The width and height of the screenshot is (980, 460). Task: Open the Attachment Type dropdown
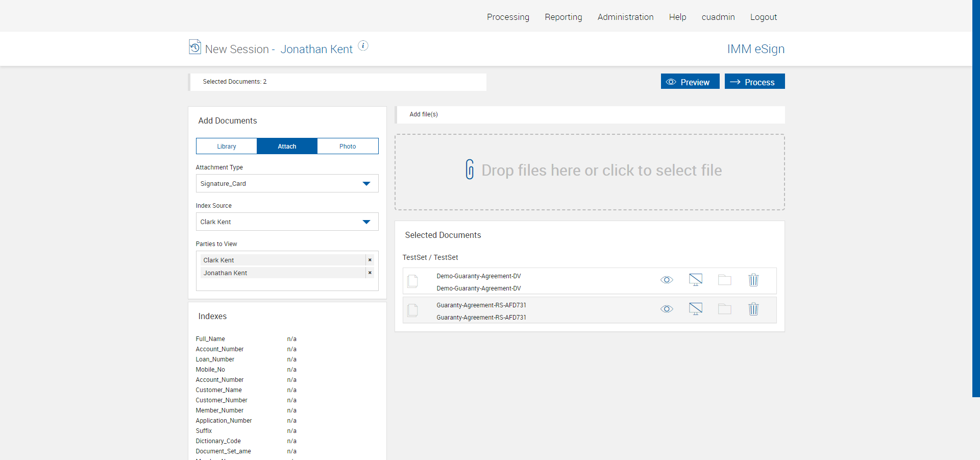287,183
